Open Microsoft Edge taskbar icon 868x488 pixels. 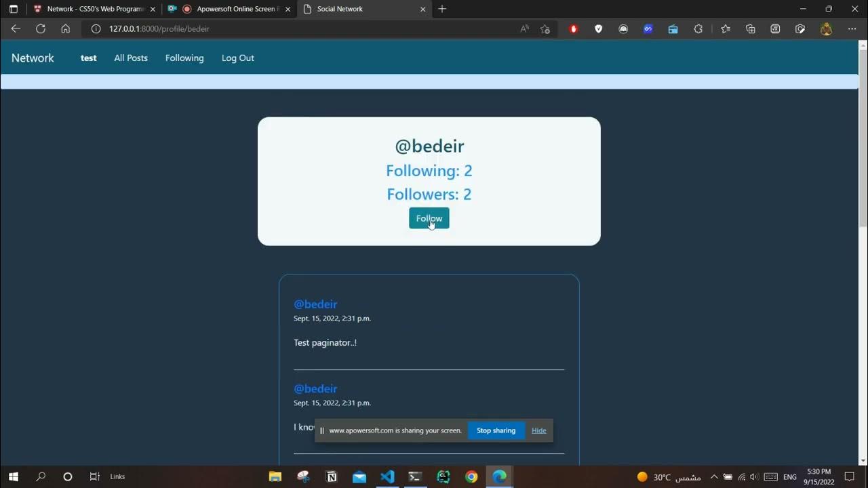pos(499,476)
